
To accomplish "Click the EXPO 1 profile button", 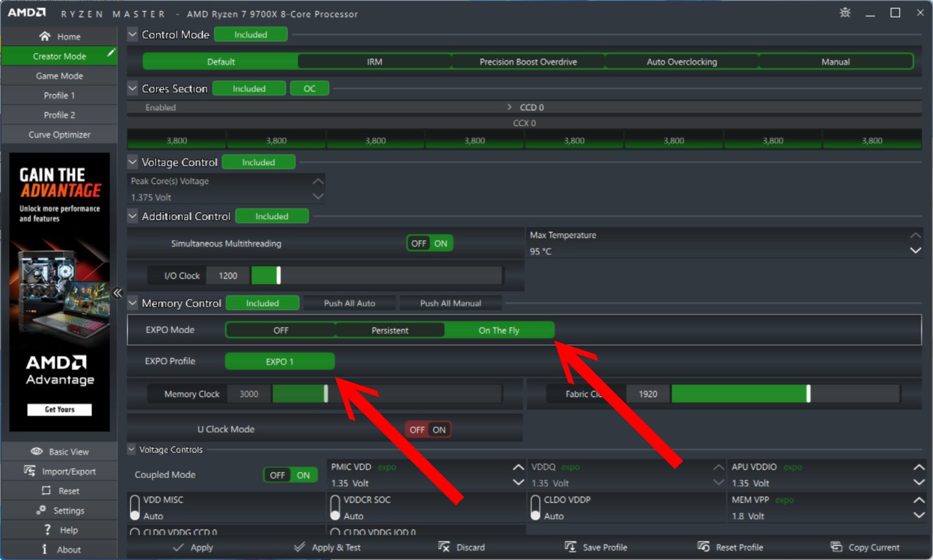I will tap(280, 361).
